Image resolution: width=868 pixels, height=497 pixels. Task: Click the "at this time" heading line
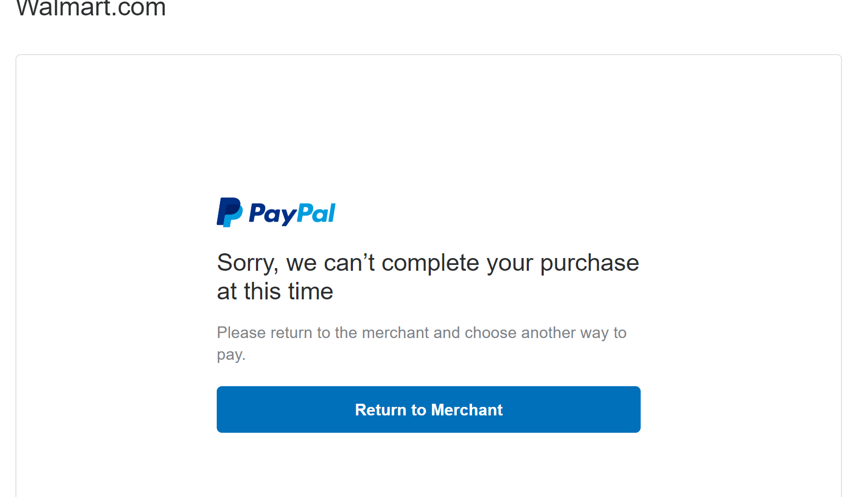pos(275,291)
